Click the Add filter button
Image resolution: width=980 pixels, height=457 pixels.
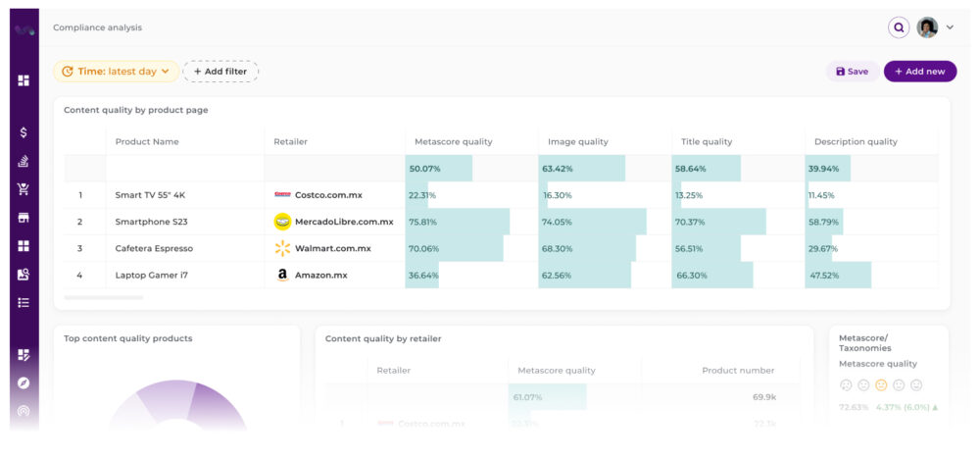tap(220, 72)
